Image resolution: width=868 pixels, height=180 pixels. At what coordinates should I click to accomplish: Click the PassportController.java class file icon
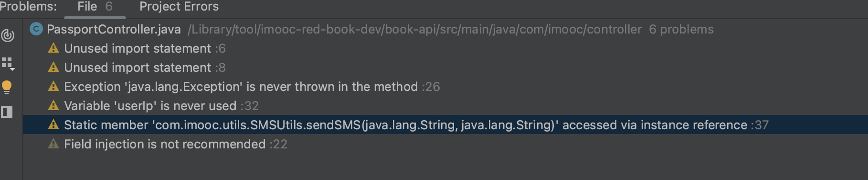[x=36, y=29]
